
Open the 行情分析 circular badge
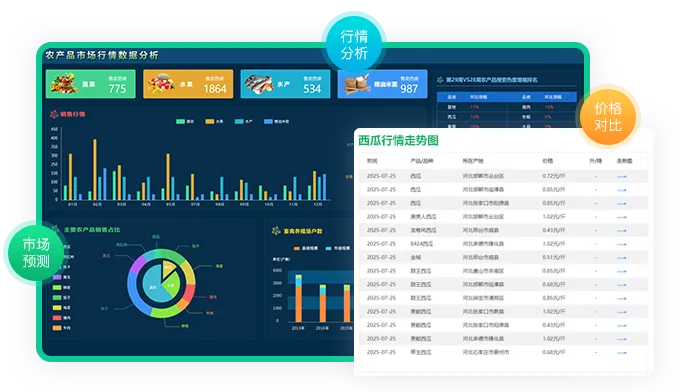354,44
